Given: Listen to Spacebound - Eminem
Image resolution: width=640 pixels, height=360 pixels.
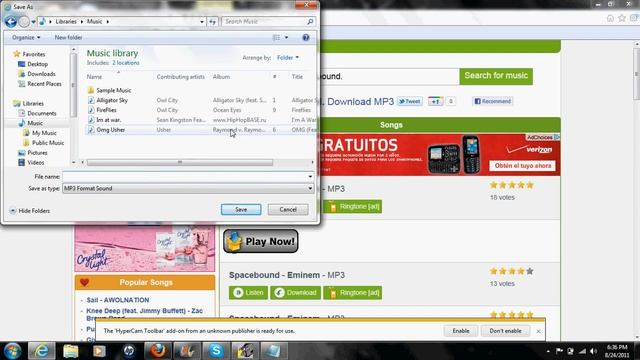Looking at the screenshot, I should coord(248,293).
